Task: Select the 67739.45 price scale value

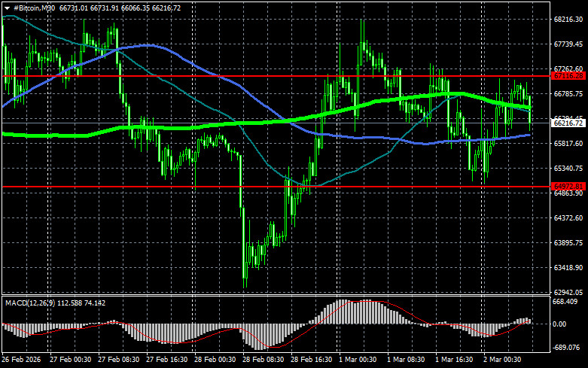Action: click(568, 44)
